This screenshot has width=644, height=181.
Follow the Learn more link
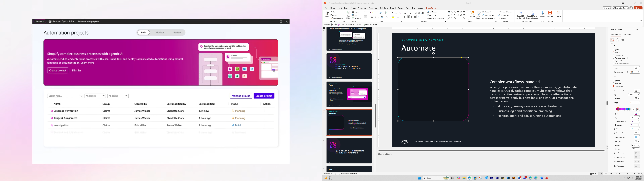point(88,63)
